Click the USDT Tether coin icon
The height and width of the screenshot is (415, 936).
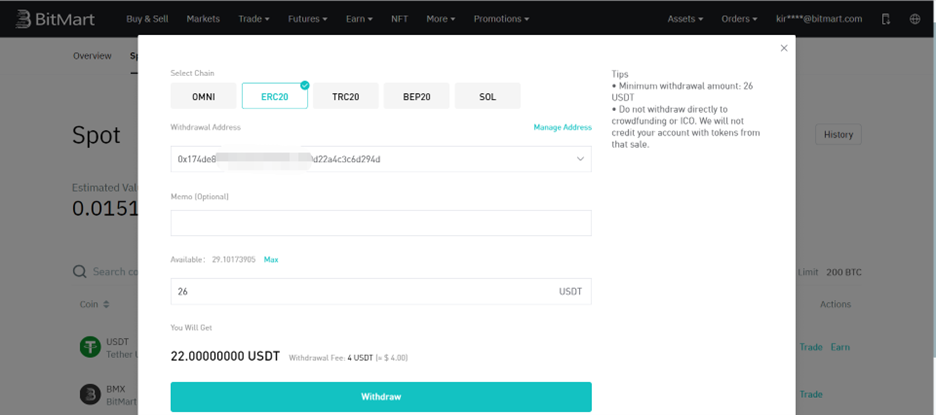91,347
